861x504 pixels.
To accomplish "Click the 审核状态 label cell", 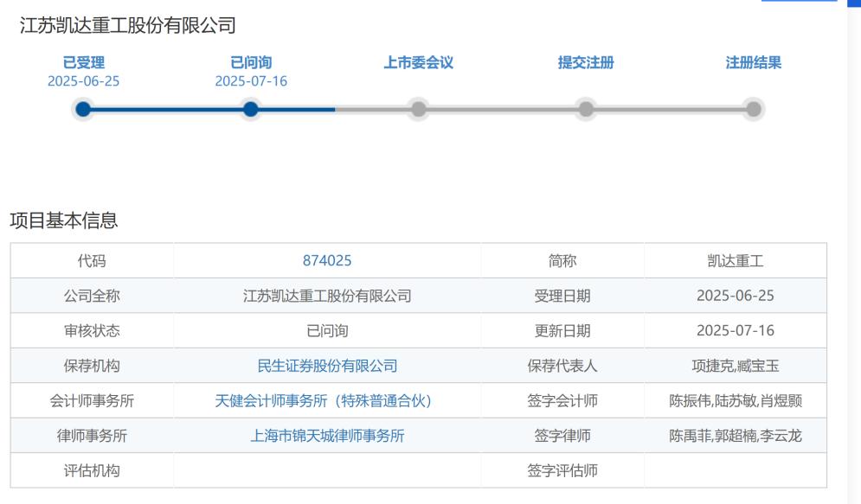I will 92,331.
